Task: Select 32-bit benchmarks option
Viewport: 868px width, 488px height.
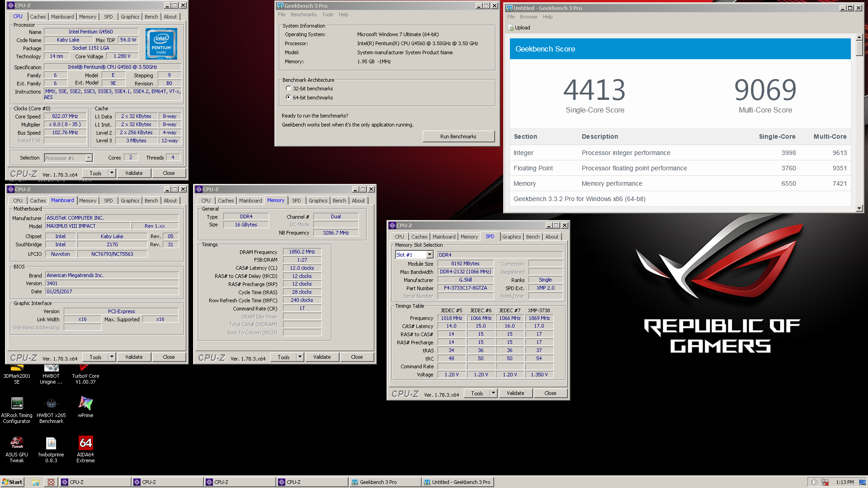Action: click(288, 89)
